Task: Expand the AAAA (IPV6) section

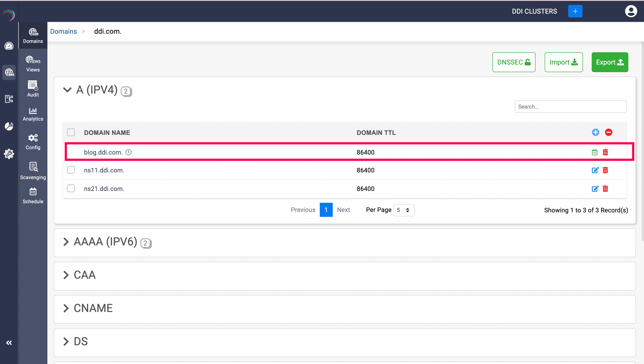Action: click(x=66, y=242)
